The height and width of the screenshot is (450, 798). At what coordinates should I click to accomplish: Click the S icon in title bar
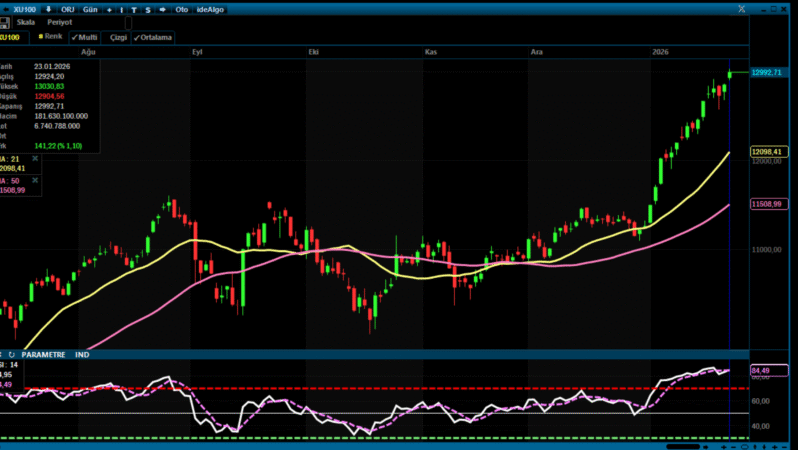(x=148, y=9)
